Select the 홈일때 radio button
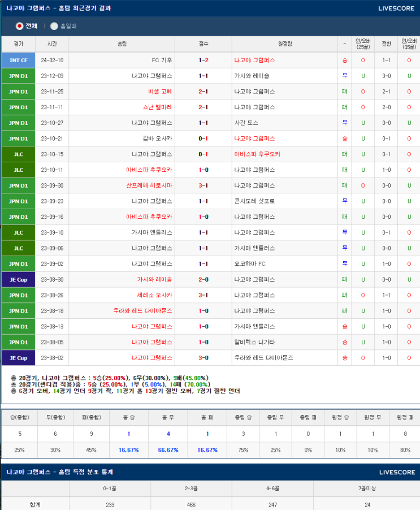Image resolution: width=420 pixels, height=510 pixels. [54, 26]
